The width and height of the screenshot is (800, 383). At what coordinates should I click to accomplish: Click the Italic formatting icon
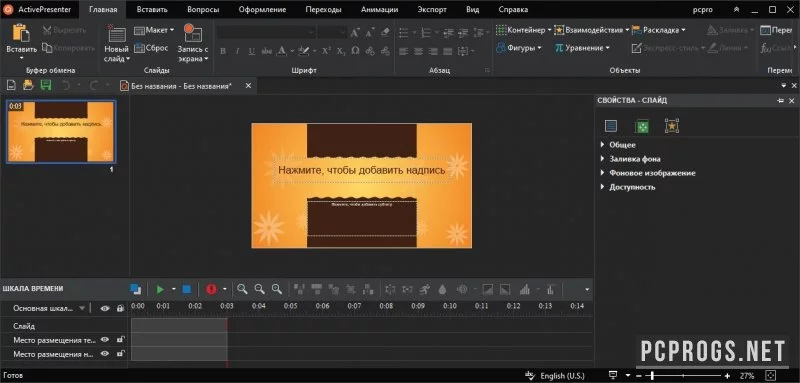237,51
